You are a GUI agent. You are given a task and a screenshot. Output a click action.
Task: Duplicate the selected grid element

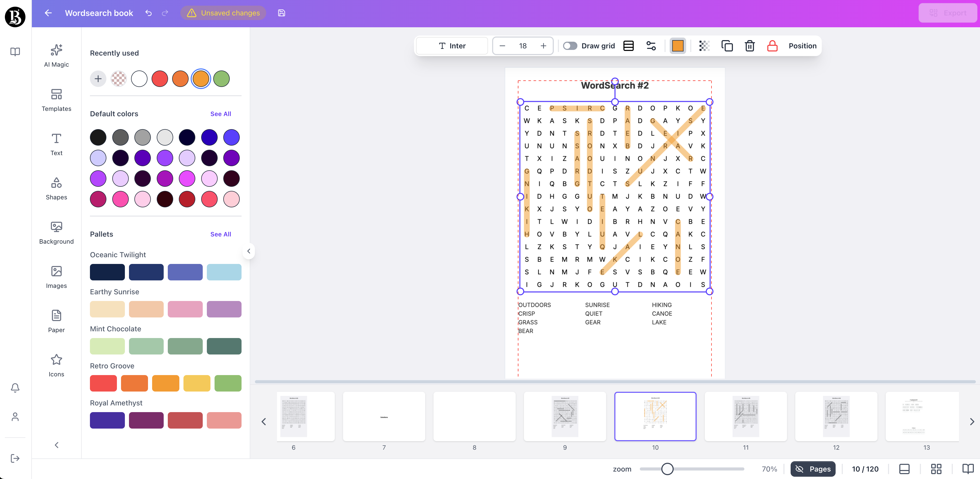click(x=727, y=46)
